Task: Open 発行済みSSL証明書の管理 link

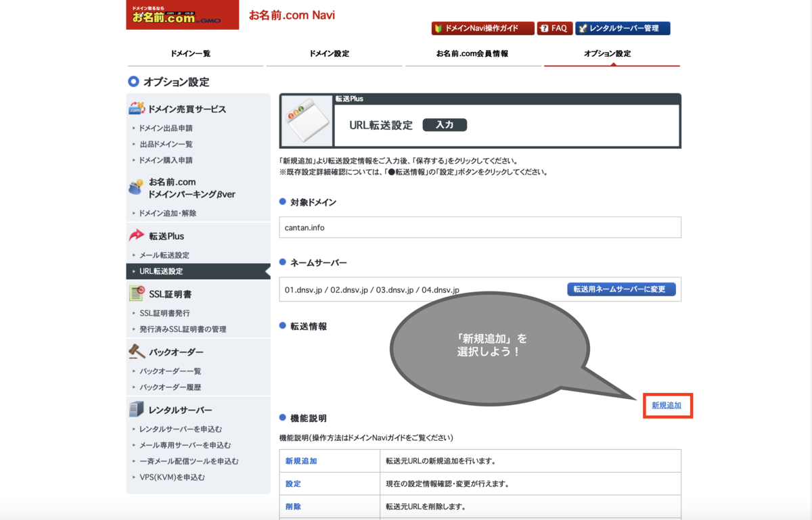Action: tap(183, 329)
